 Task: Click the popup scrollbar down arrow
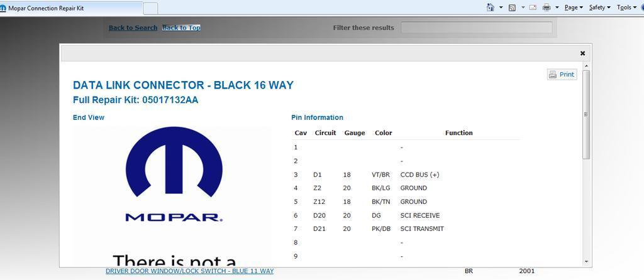coord(586,262)
